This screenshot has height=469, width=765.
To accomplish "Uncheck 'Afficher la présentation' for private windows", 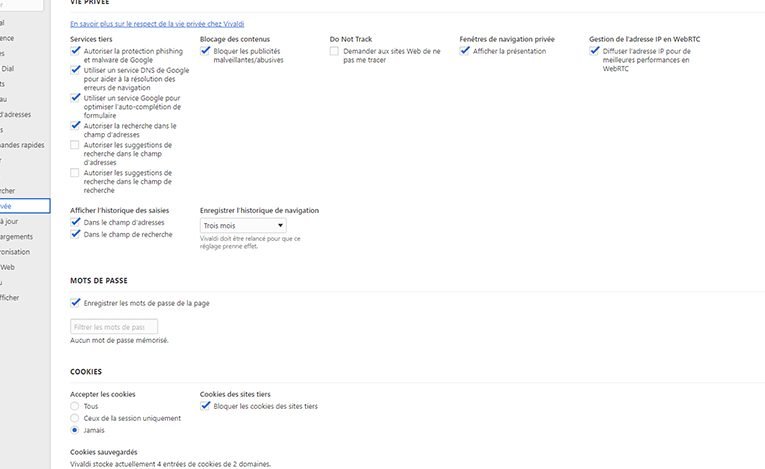I will point(465,50).
